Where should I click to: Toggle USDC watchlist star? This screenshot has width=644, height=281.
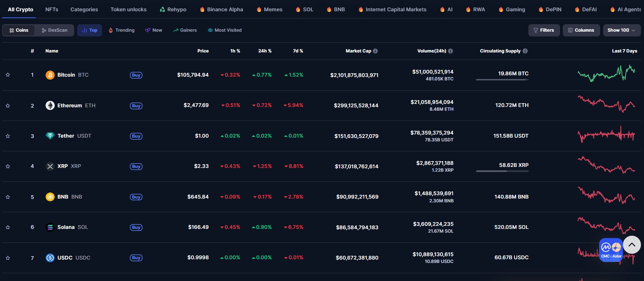[x=8, y=258]
